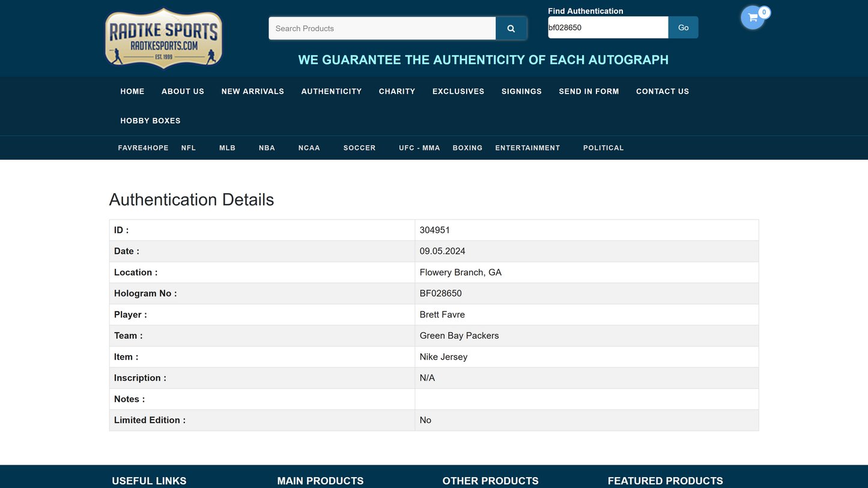This screenshot has width=868, height=488.
Task: Select the NFL category
Action: pos(189,148)
